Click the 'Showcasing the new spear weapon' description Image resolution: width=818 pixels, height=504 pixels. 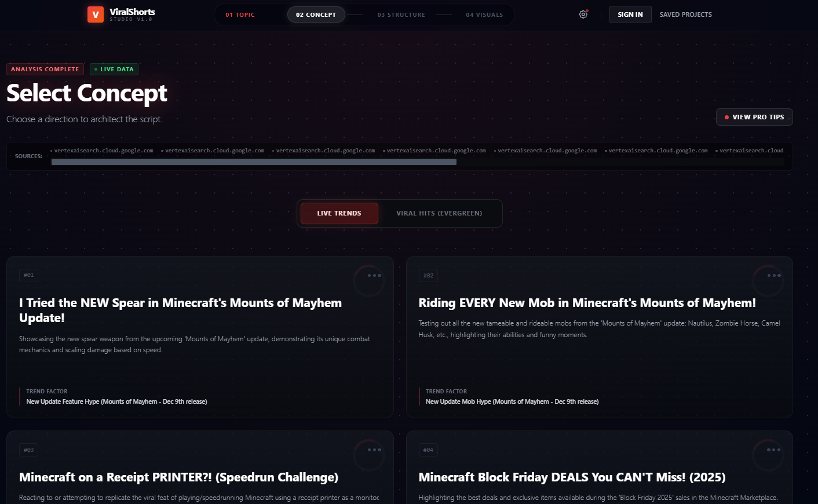[x=195, y=344]
